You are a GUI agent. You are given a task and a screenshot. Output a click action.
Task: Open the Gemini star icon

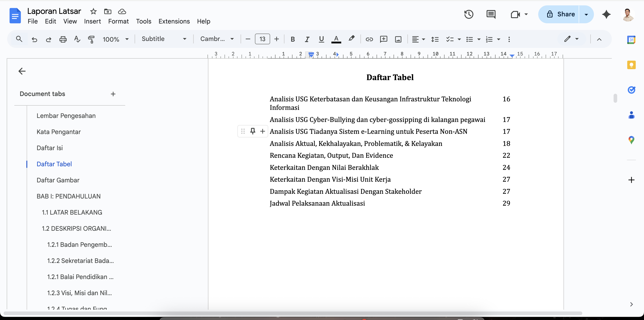coord(606,14)
